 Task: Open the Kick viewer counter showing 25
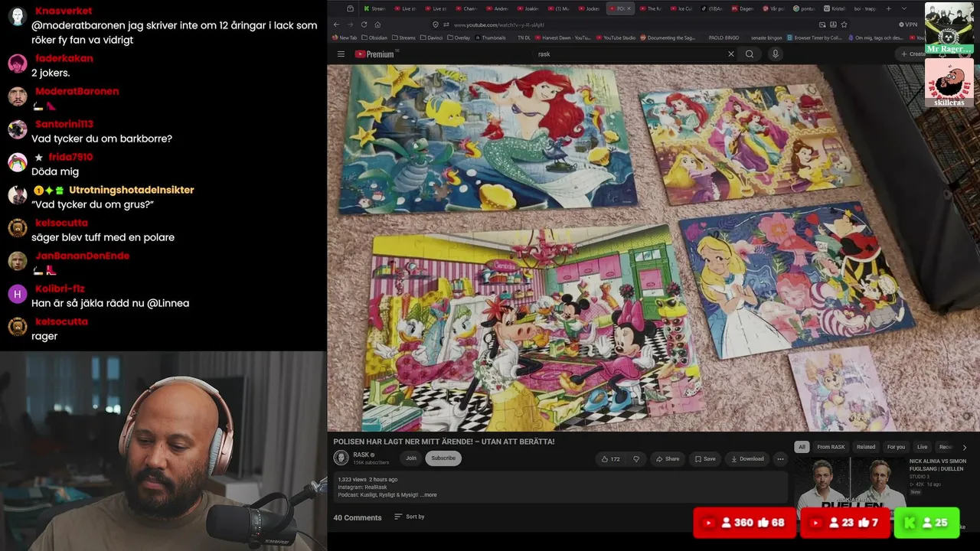[x=926, y=523]
